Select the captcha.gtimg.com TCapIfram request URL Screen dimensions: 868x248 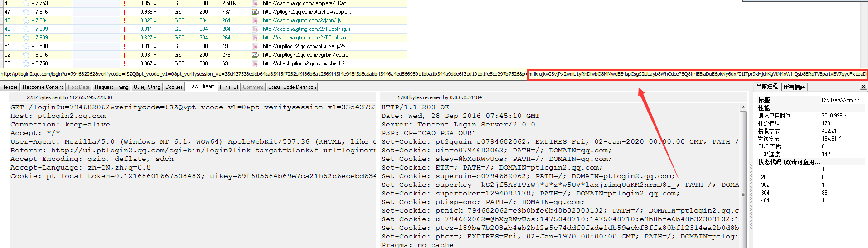pyautogui.click(x=305, y=38)
